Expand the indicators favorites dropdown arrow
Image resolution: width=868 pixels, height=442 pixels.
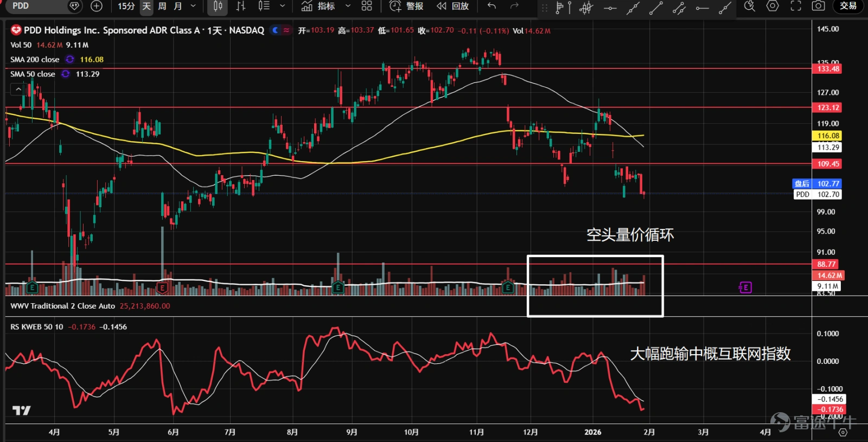click(x=348, y=6)
